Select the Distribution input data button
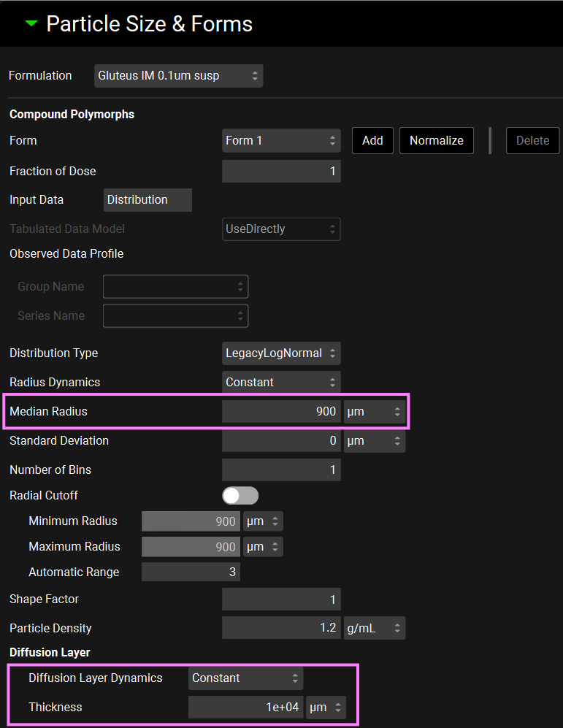The height and width of the screenshot is (728, 563). [x=148, y=200]
